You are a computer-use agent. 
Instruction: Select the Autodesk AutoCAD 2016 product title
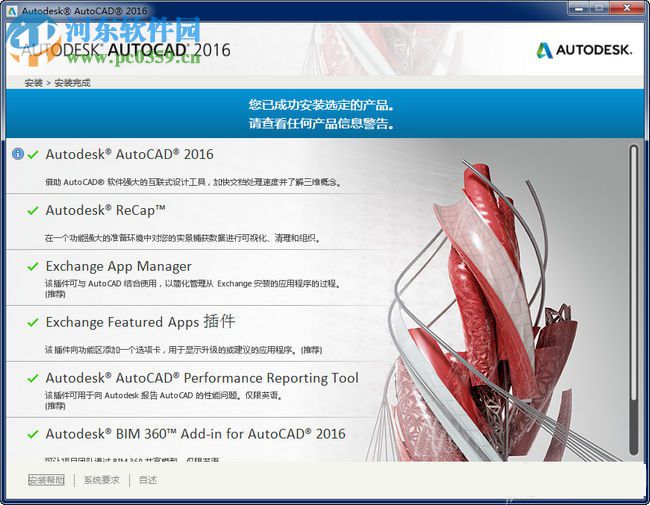pyautogui.click(x=129, y=154)
